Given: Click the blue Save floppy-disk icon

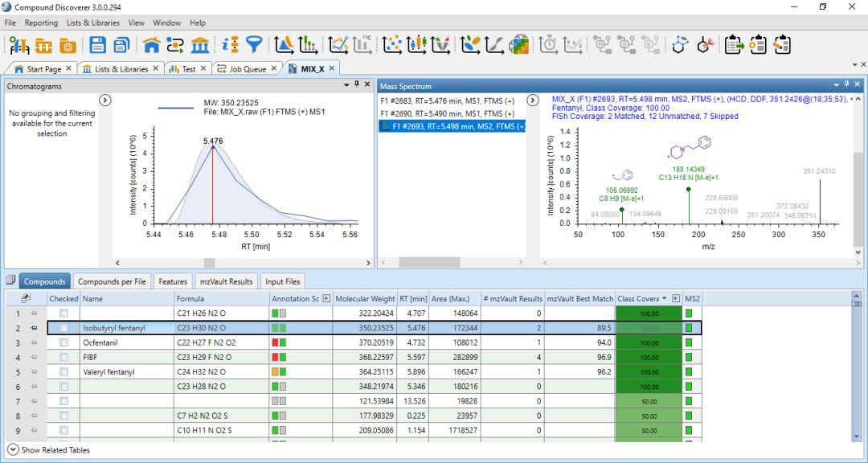Looking at the screenshot, I should pyautogui.click(x=97, y=45).
